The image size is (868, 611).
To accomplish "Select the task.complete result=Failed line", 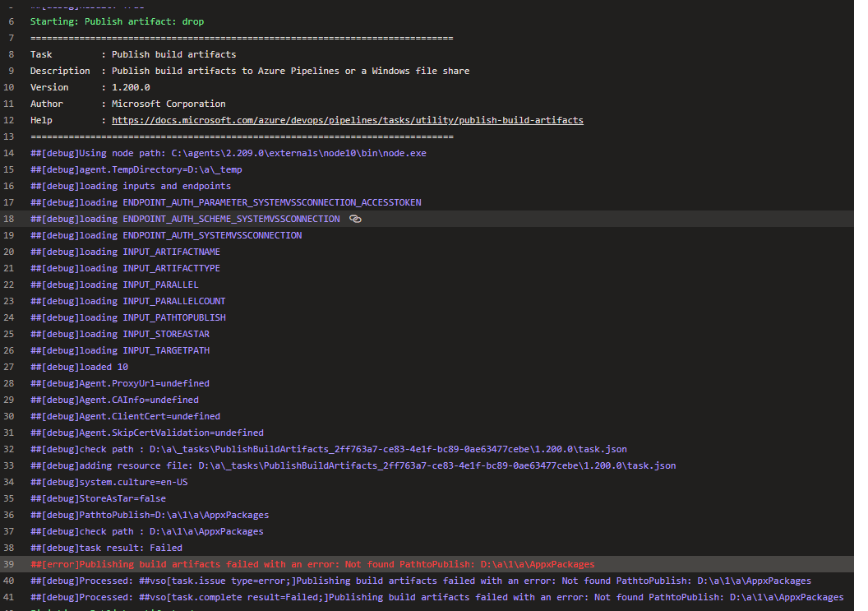I will pos(437,598).
